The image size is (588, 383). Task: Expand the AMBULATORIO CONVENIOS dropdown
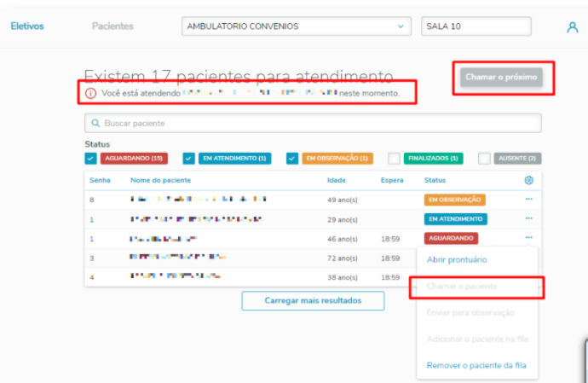297,26
